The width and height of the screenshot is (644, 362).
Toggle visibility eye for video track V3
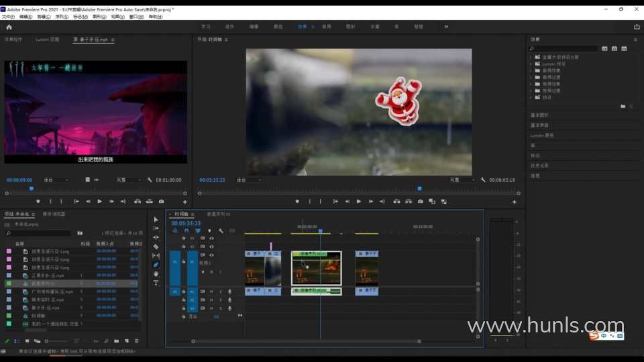211,238
